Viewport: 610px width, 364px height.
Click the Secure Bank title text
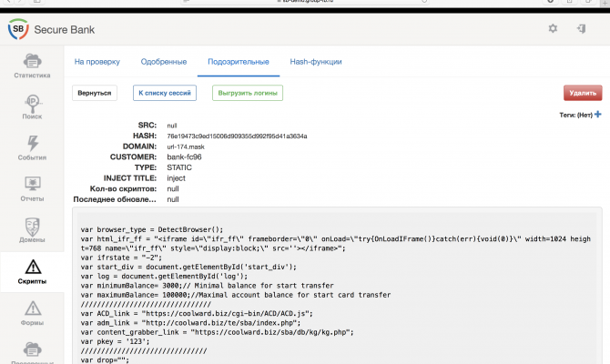click(x=65, y=29)
